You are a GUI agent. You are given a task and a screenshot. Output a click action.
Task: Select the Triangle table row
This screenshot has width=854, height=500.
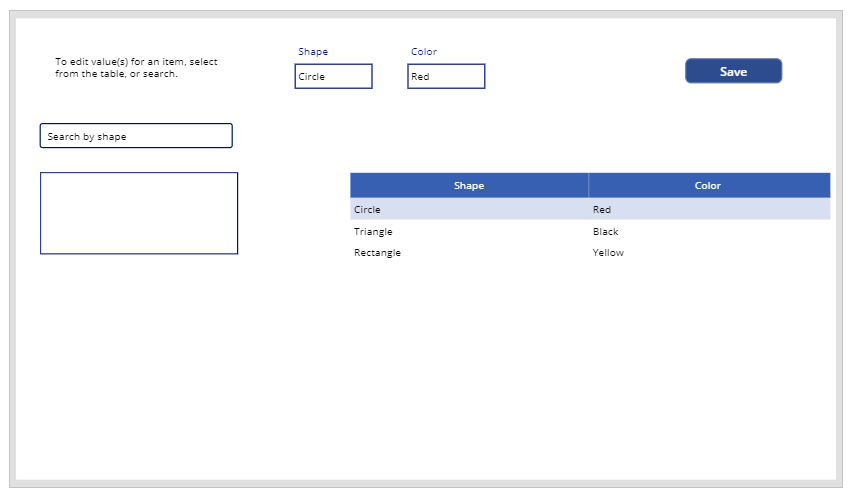click(x=590, y=231)
